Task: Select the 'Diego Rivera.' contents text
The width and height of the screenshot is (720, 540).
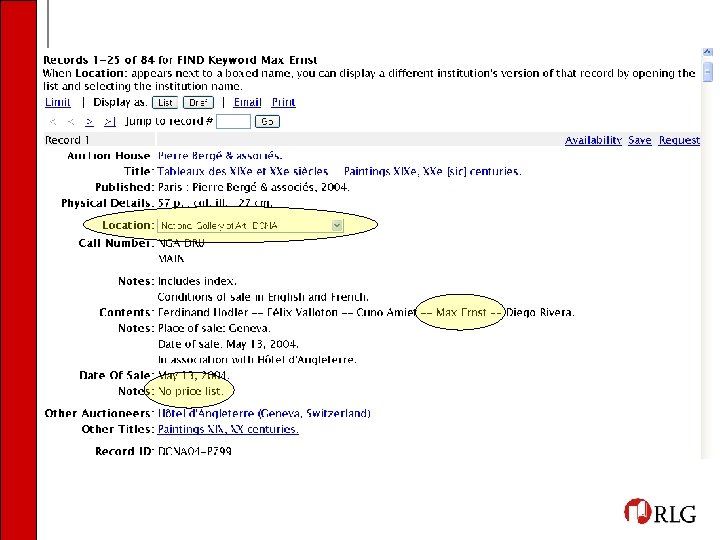Action: 540,313
